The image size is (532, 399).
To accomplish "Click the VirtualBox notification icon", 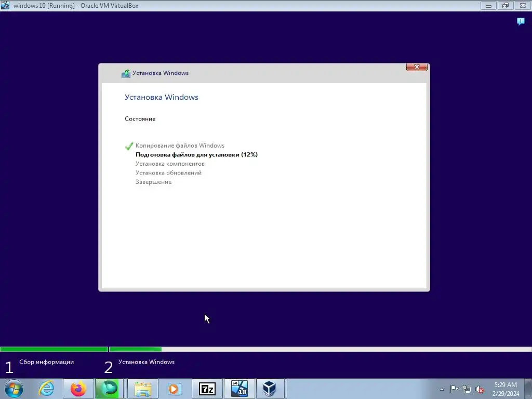I will tap(521, 22).
